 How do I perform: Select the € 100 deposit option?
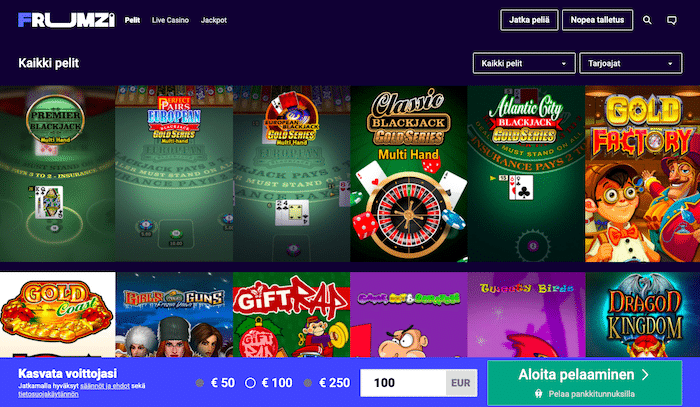[x=269, y=383]
